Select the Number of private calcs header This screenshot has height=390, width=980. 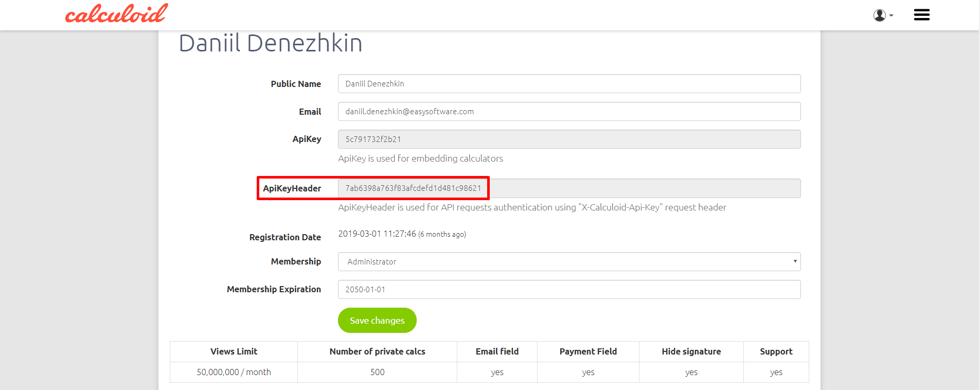point(377,352)
